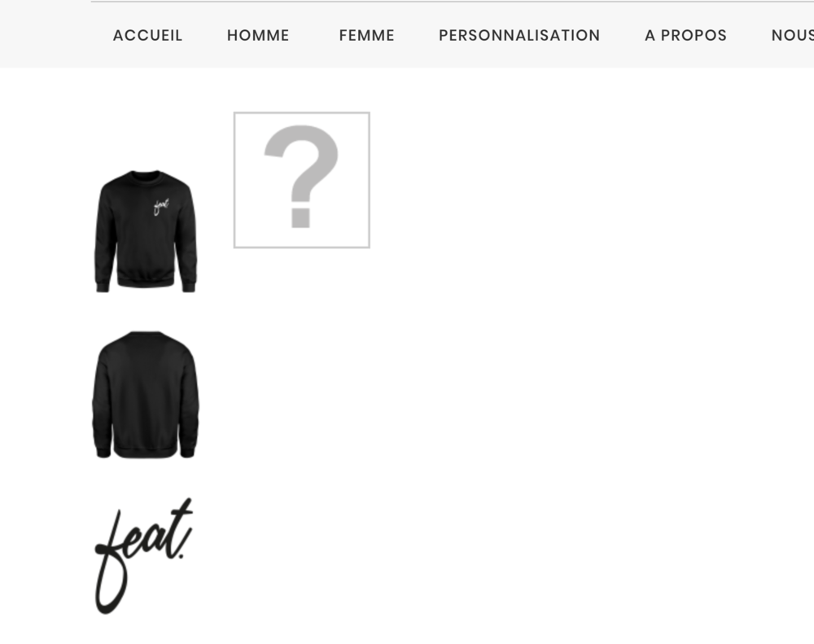Select the front-view black sweatshirt thumbnail
The width and height of the screenshot is (814, 644).
[146, 231]
